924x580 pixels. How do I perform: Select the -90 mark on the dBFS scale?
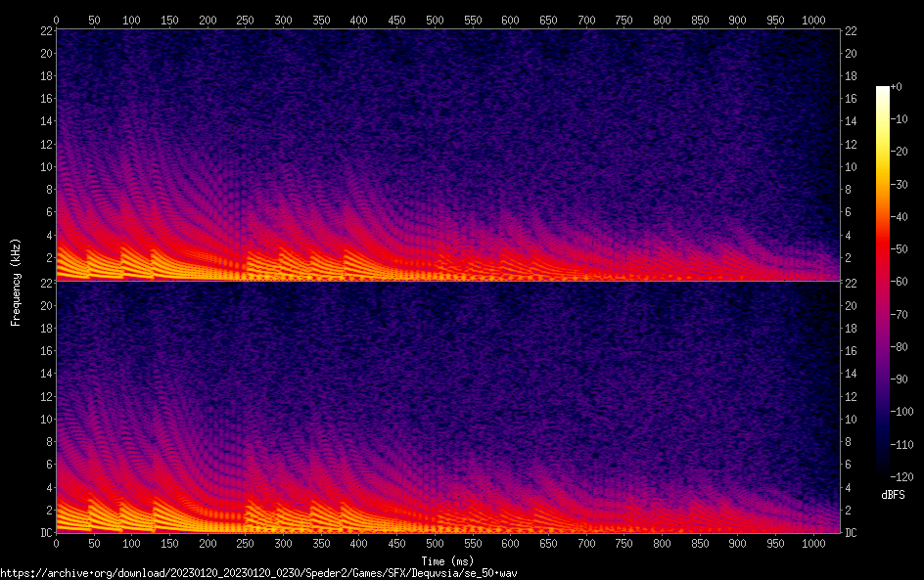pyautogui.click(x=899, y=379)
